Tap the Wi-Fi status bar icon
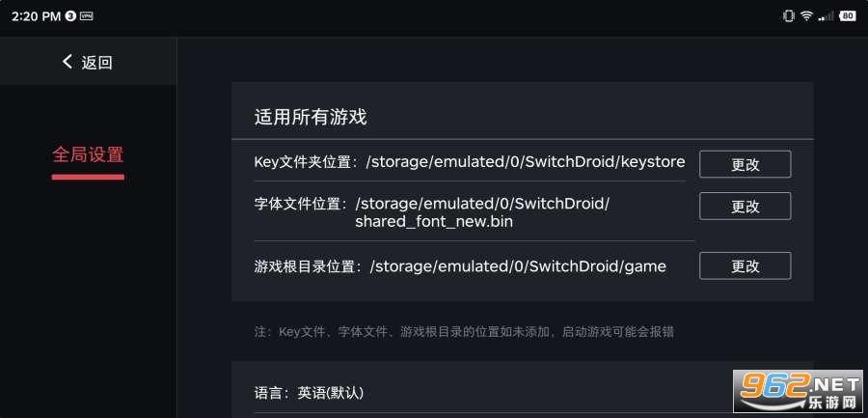Viewport: 868px width, 418px height. [x=806, y=15]
